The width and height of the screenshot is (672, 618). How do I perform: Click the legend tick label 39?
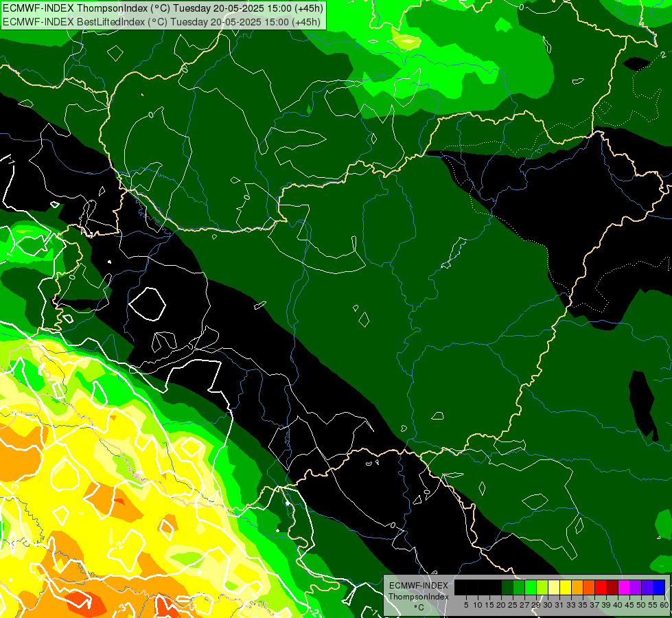point(606,605)
